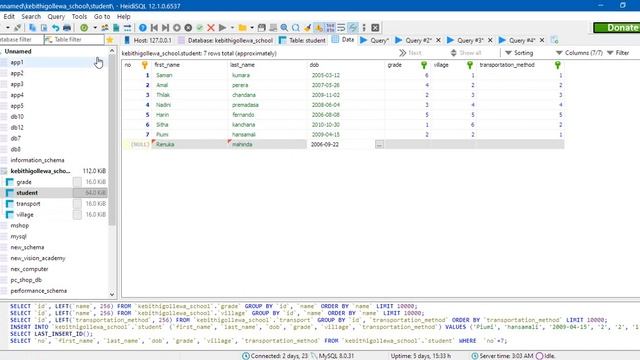Open the Help menu

(x=123, y=17)
